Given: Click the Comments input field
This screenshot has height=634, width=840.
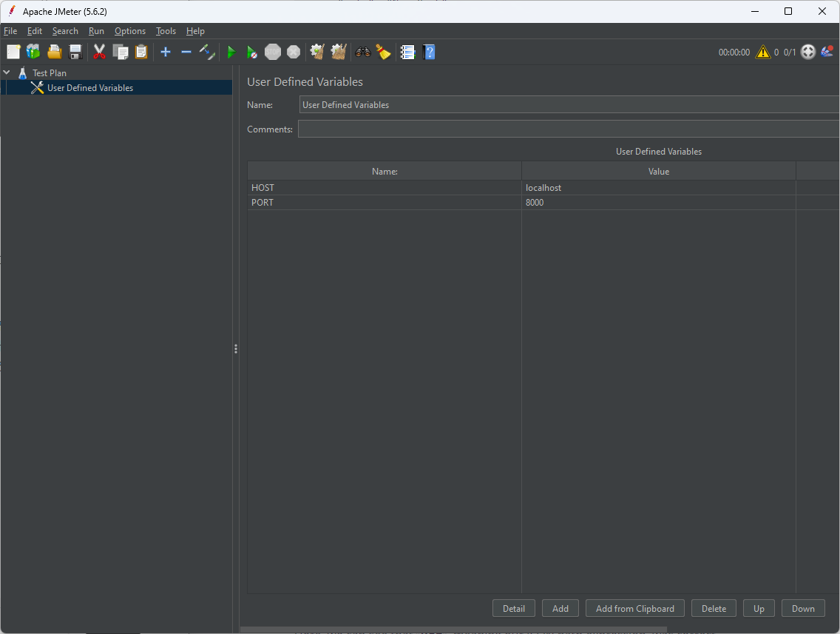Looking at the screenshot, I should [x=569, y=129].
